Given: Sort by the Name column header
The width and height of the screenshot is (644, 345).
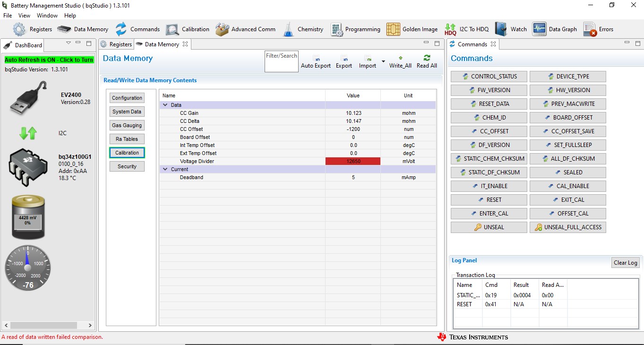Looking at the screenshot, I should click(242, 95).
